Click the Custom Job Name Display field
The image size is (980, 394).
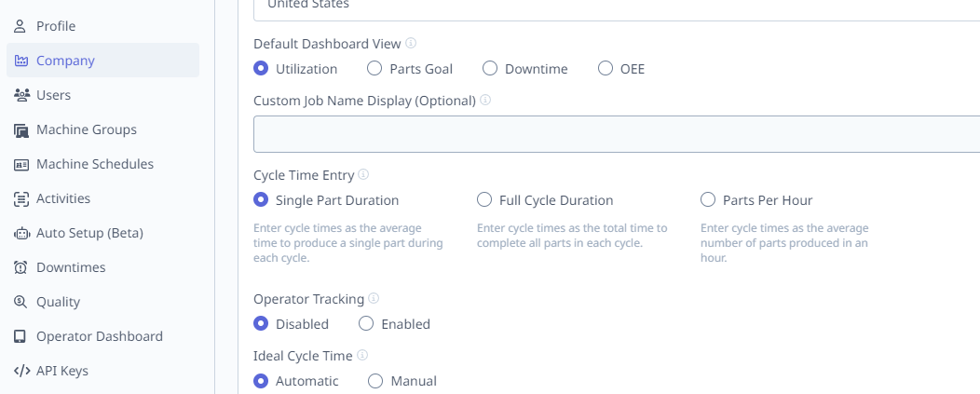point(617,134)
